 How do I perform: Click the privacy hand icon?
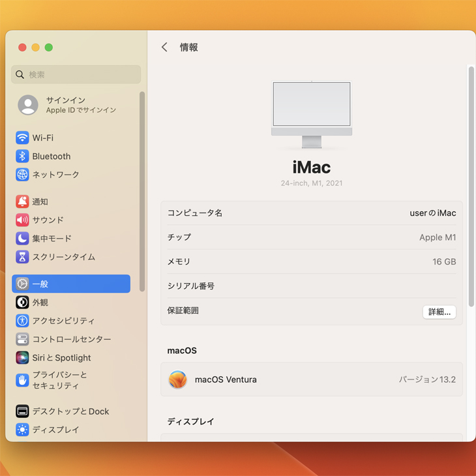pos(22,380)
